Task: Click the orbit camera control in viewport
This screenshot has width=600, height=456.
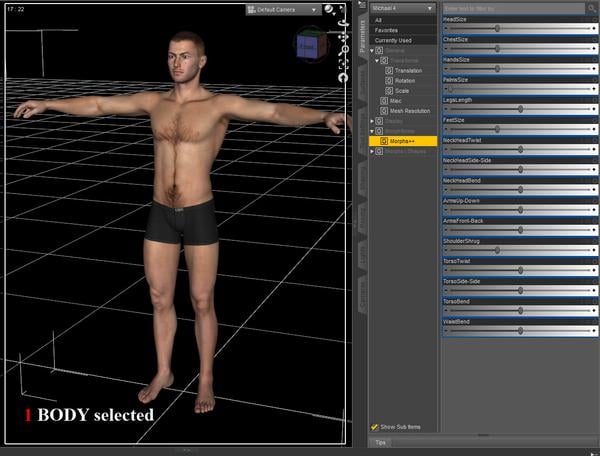Action: pos(343,23)
